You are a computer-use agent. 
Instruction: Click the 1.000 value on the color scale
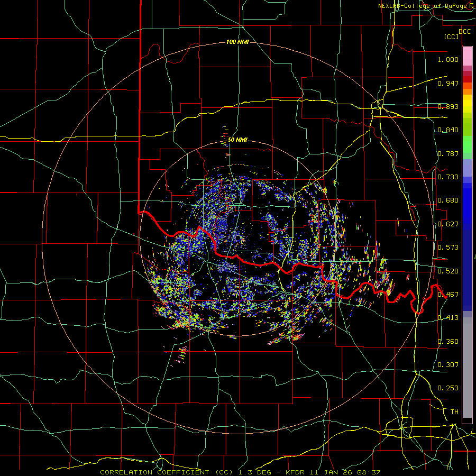[x=448, y=59]
